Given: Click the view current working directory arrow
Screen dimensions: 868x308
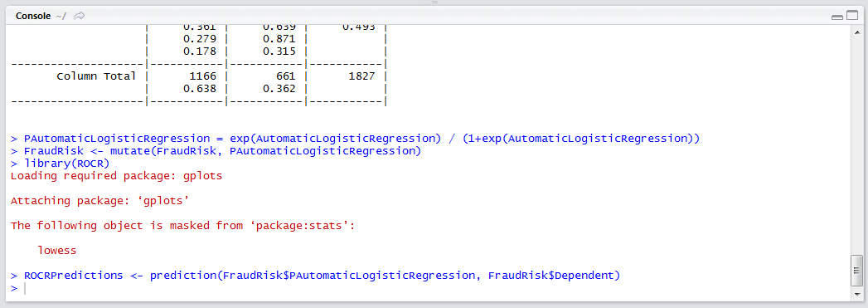Looking at the screenshot, I should [79, 16].
